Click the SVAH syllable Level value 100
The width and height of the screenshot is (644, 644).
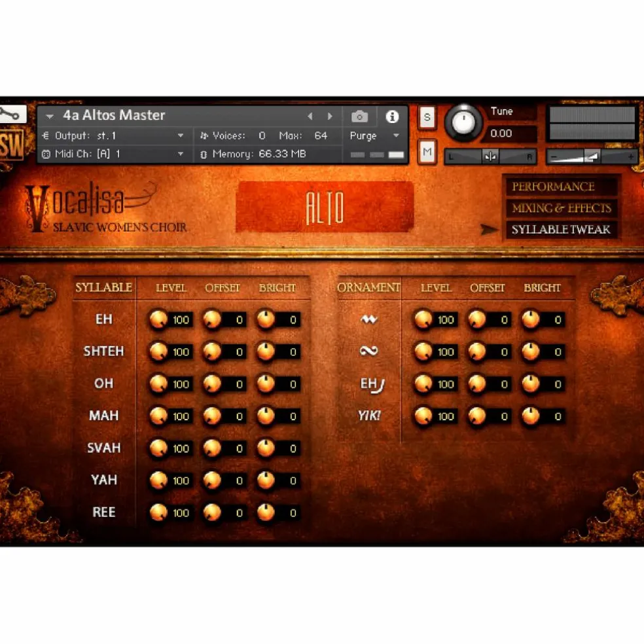tap(181, 448)
